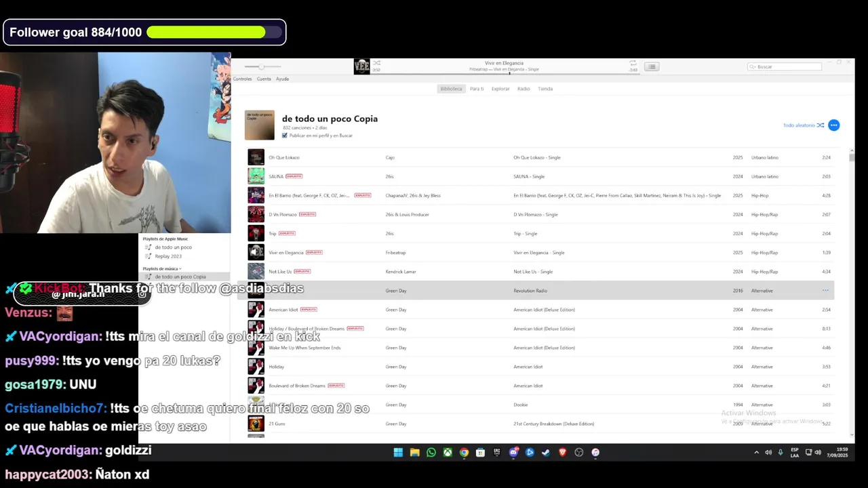Open Steam from the taskbar
The image size is (868, 488).
pyautogui.click(x=546, y=453)
